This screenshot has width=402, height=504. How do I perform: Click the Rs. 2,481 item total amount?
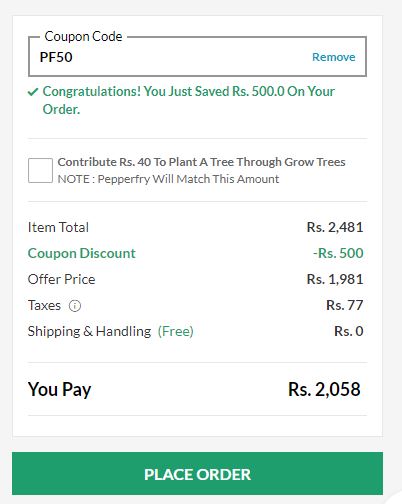click(x=335, y=227)
